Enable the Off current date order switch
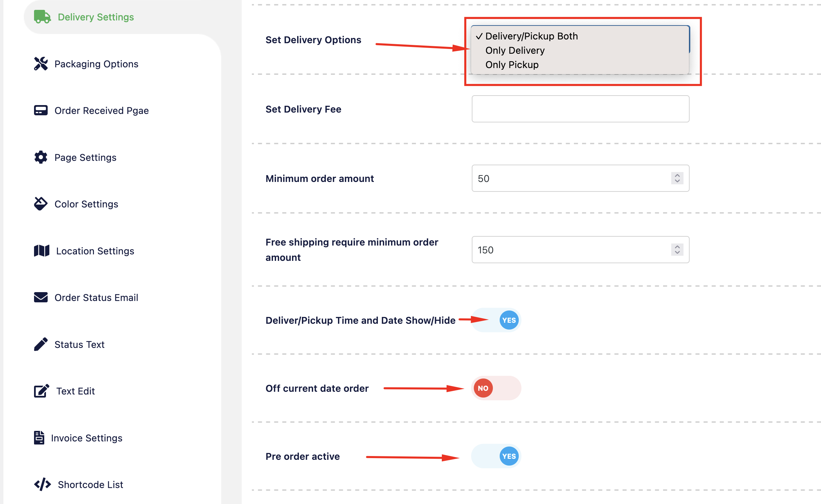The height and width of the screenshot is (504, 821). click(x=496, y=388)
